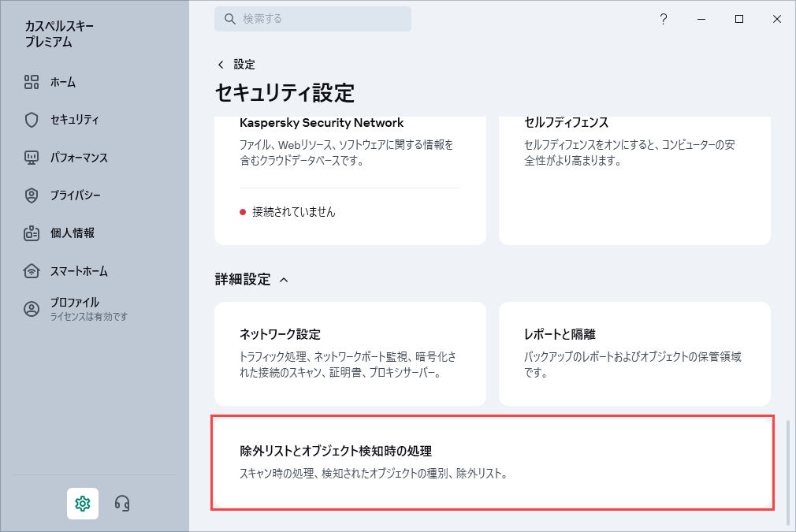Open the Kaspersky Security Network card
This screenshot has height=532, width=796.
click(x=350, y=180)
